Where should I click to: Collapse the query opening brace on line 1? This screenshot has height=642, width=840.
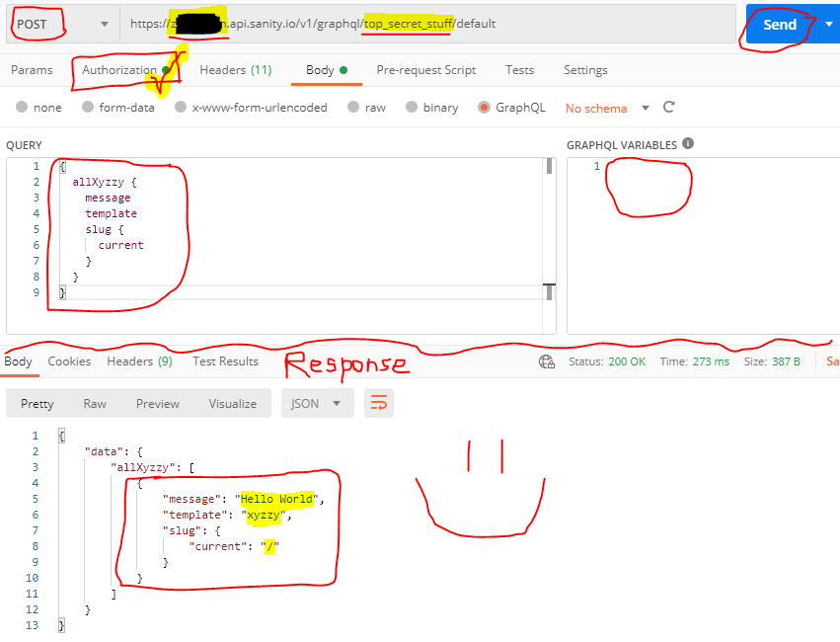[62, 167]
